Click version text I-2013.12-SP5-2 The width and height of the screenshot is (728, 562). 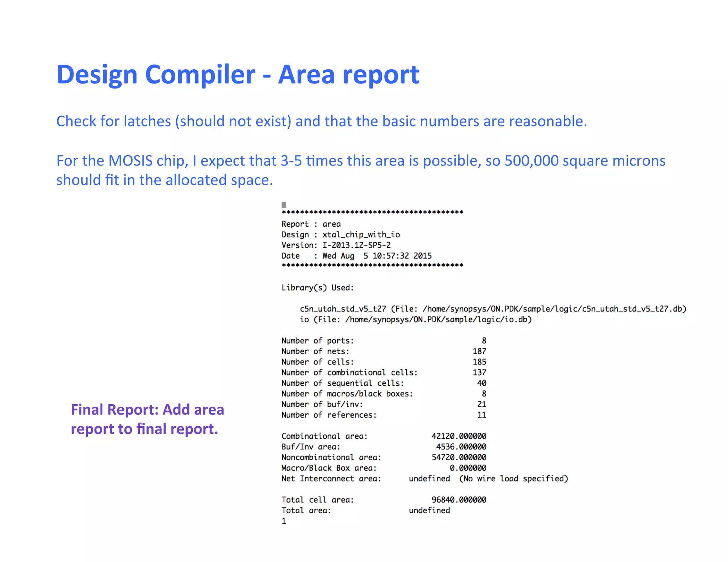[x=356, y=245]
